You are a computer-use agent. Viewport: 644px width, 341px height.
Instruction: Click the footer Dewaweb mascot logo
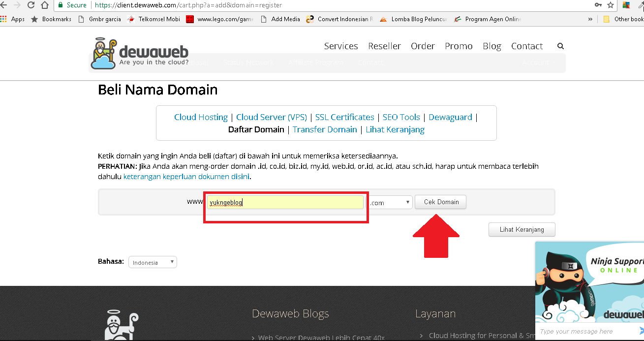122,325
